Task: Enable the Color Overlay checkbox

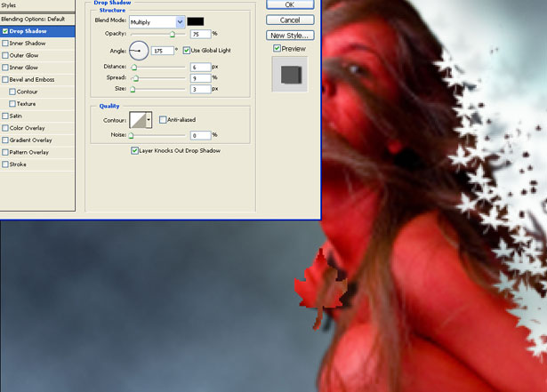Action: coord(5,128)
